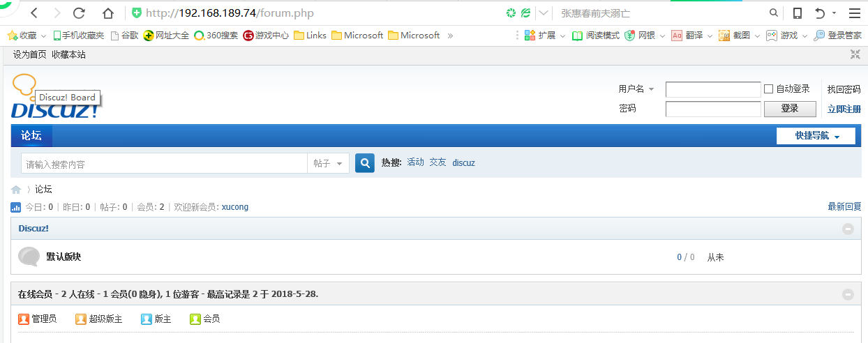Screen dimensions: 868x343
Task: Click the Discuz! logo
Action: click(53, 109)
